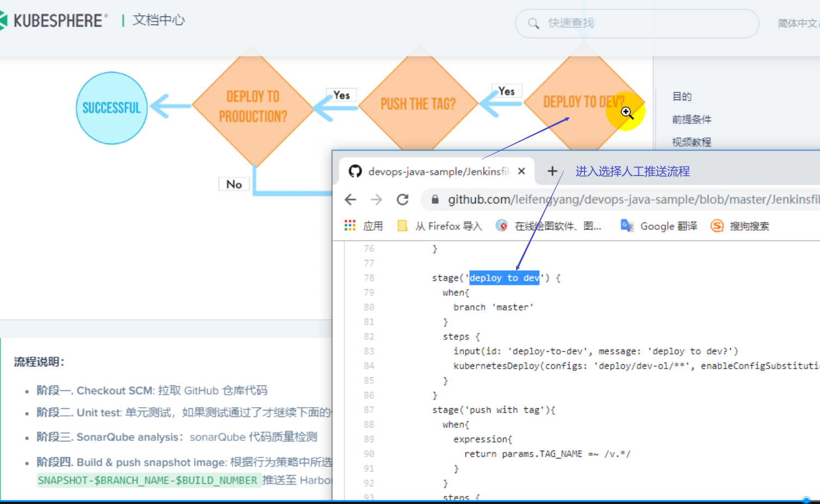Image resolution: width=820 pixels, height=504 pixels.
Task: Click the branch 'master' code line
Action: (493, 307)
